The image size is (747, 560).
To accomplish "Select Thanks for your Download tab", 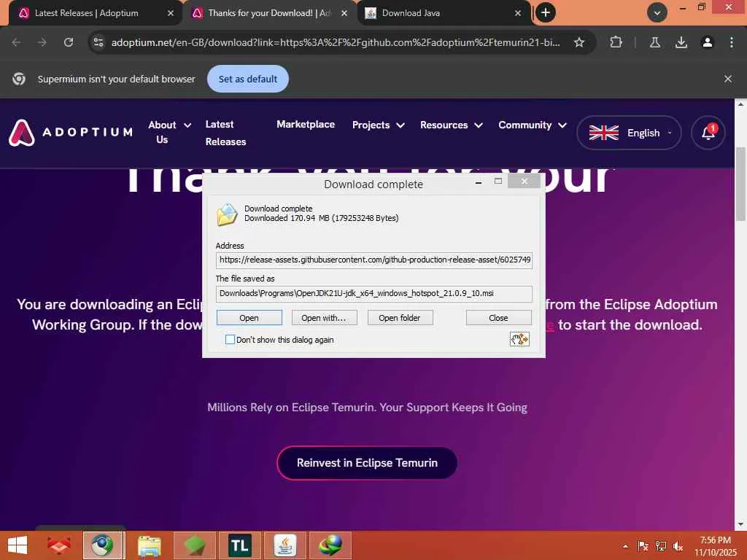I will 269,13.
